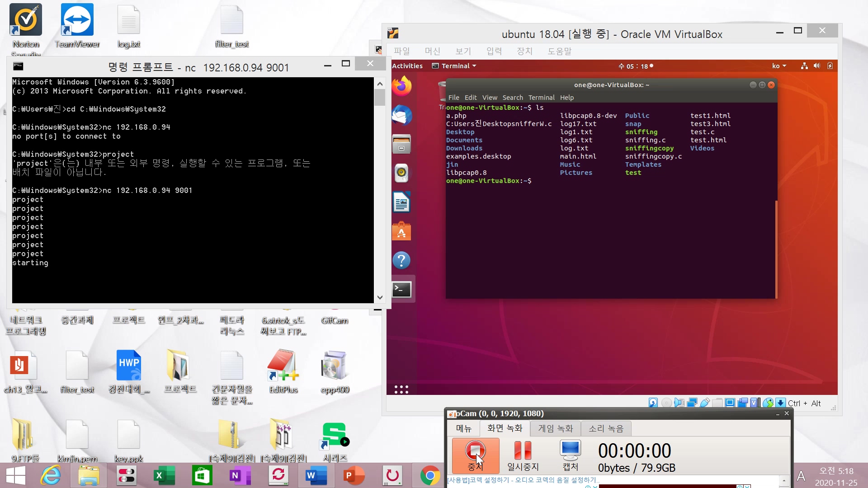Open Ubuntu Software in the dock
Viewport: 868px width, 488px height.
tap(401, 231)
